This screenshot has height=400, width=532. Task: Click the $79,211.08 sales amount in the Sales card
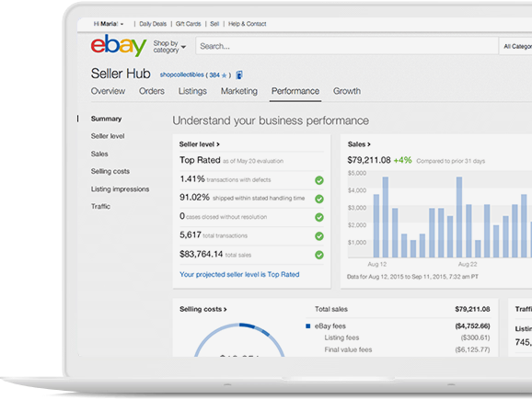369,160
